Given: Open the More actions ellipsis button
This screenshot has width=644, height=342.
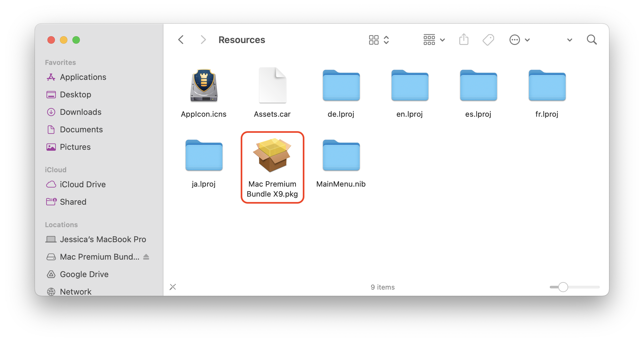Looking at the screenshot, I should 515,40.
